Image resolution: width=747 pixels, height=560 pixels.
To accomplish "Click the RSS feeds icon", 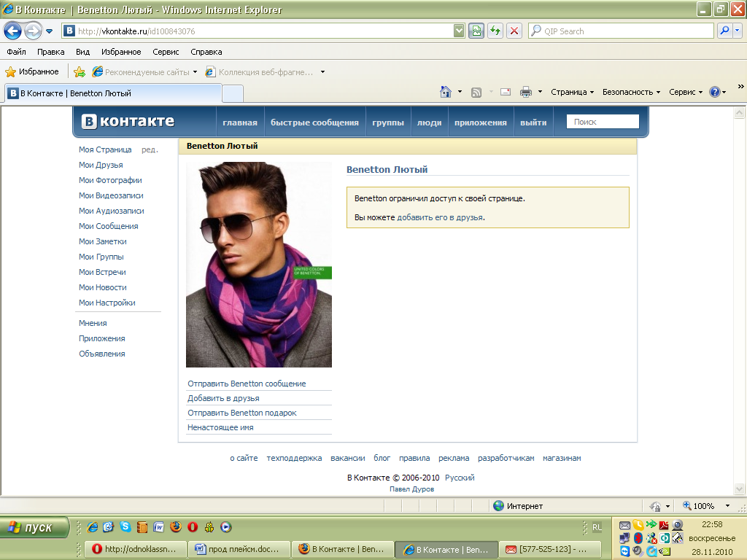I will (476, 92).
